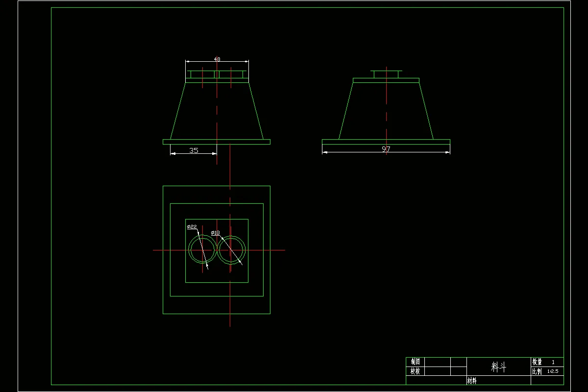Viewport: 588px width, 392px height.
Task: Click the 35 dimension text
Action: tap(194, 150)
